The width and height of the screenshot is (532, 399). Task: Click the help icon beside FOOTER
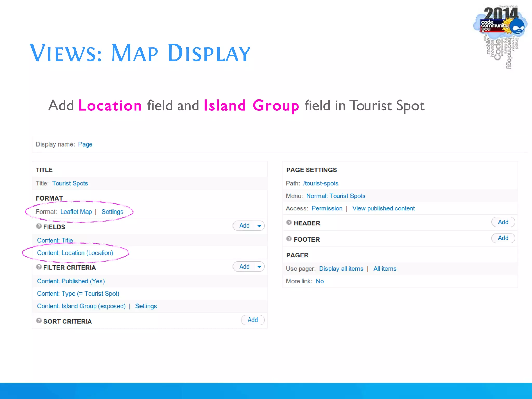(x=289, y=238)
